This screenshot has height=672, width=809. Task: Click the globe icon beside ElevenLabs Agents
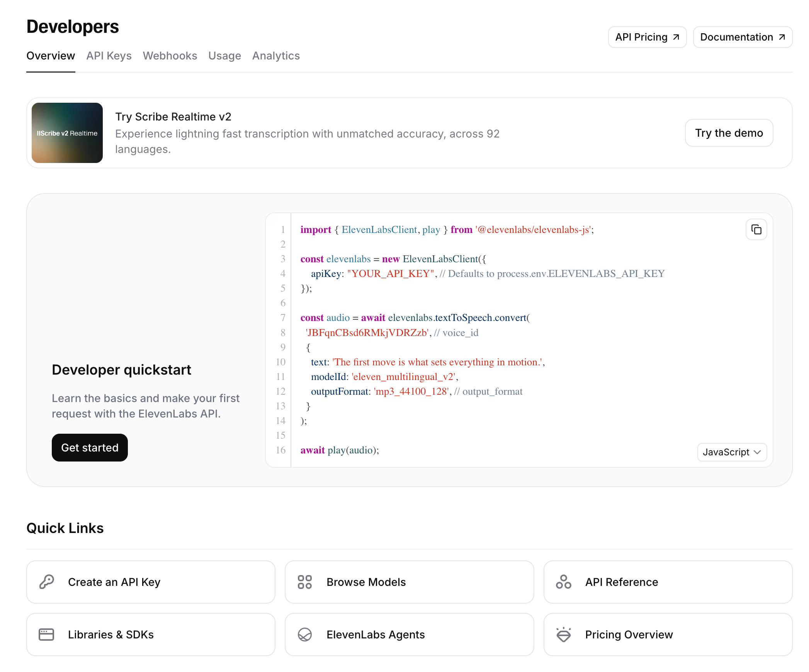[x=305, y=634]
